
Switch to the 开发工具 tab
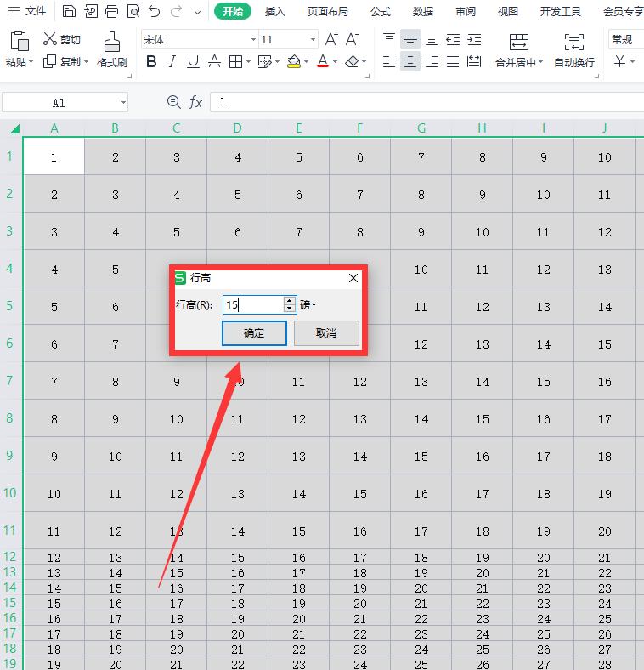click(560, 12)
